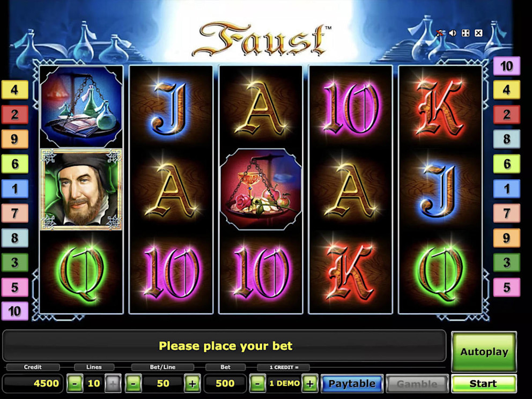Image resolution: width=532 pixels, height=399 pixels.
Task: Select pink payline 5 on right side
Action: tap(506, 287)
